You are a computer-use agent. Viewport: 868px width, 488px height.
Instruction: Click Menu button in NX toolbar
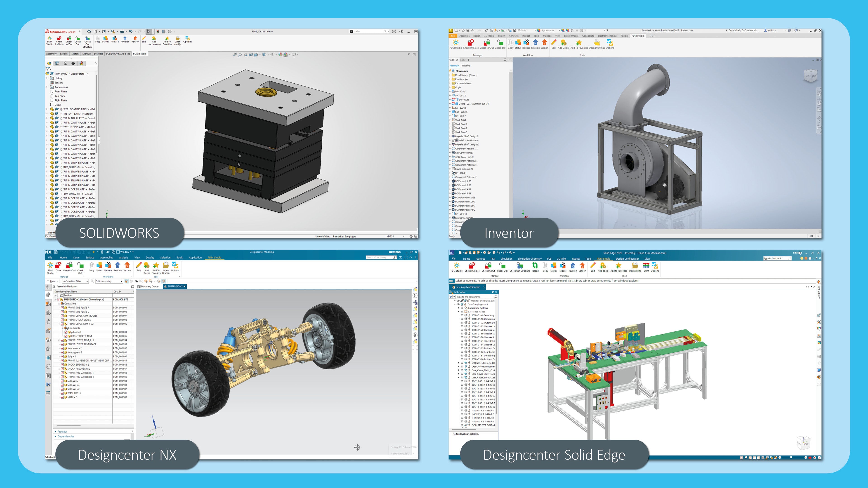53,281
